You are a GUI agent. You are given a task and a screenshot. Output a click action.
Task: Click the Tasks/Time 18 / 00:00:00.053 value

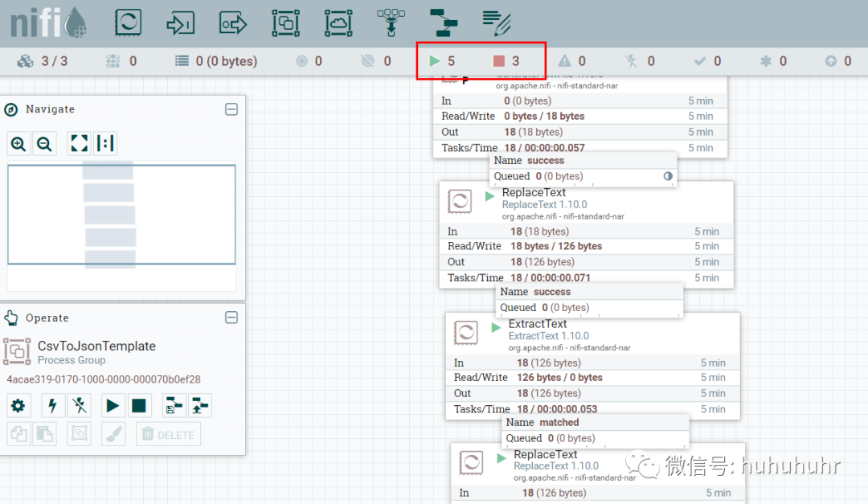(557, 408)
